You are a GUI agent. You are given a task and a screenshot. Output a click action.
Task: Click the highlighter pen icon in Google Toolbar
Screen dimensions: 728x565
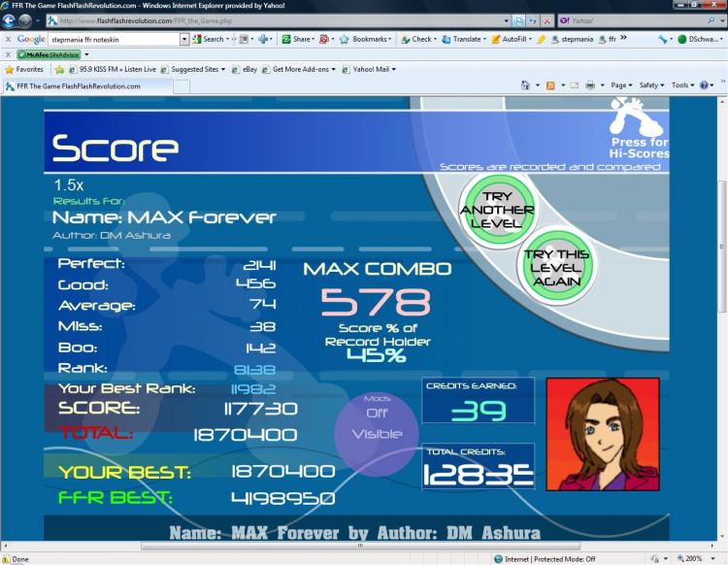point(542,40)
